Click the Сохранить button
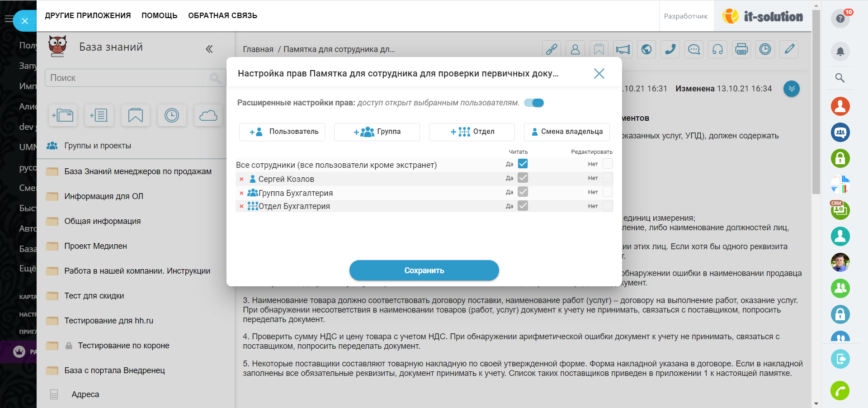The height and width of the screenshot is (408, 868). click(424, 270)
